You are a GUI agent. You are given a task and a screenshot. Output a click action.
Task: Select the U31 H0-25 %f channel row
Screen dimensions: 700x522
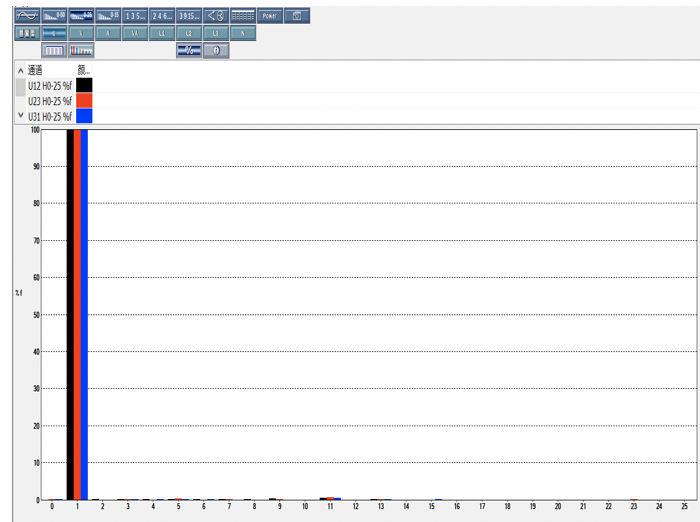point(50,117)
